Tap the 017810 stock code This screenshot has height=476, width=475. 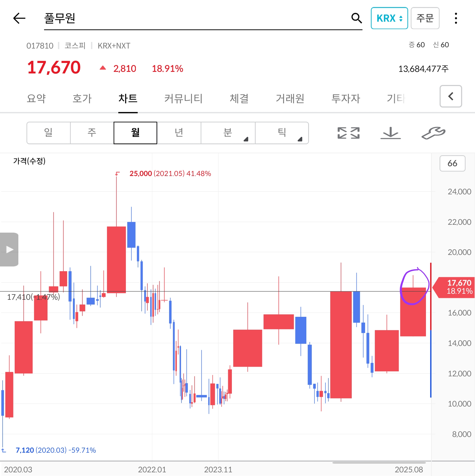pos(40,46)
